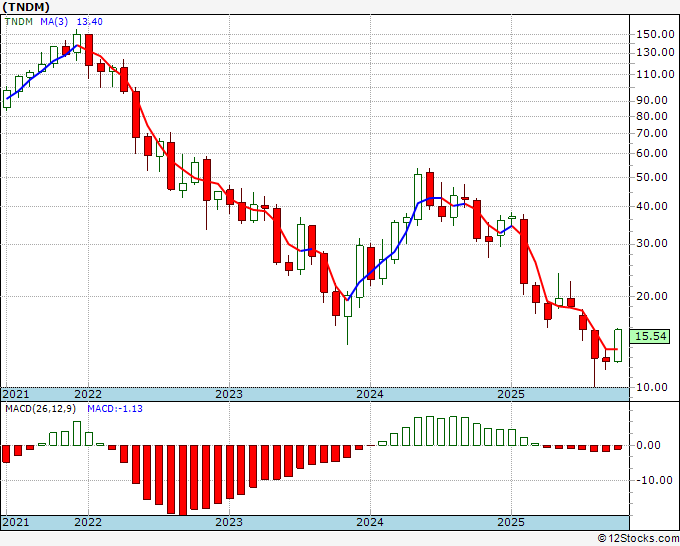Viewport: 680px width, 546px height.
Task: Click 2024 on the MACD timeline
Action: [x=370, y=522]
